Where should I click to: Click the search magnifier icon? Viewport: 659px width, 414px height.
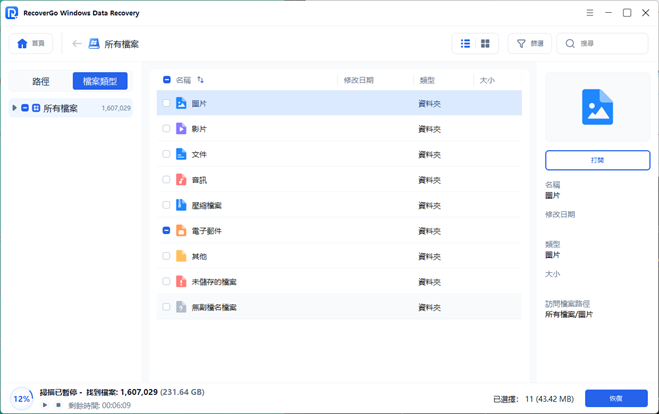tap(570, 44)
